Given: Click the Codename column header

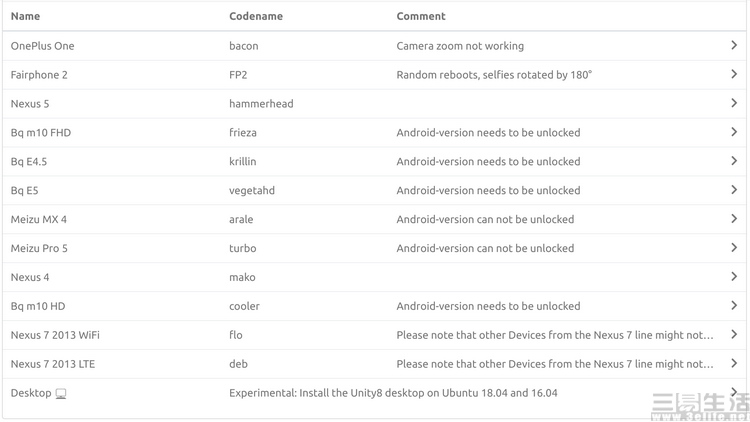Looking at the screenshot, I should coord(256,16).
